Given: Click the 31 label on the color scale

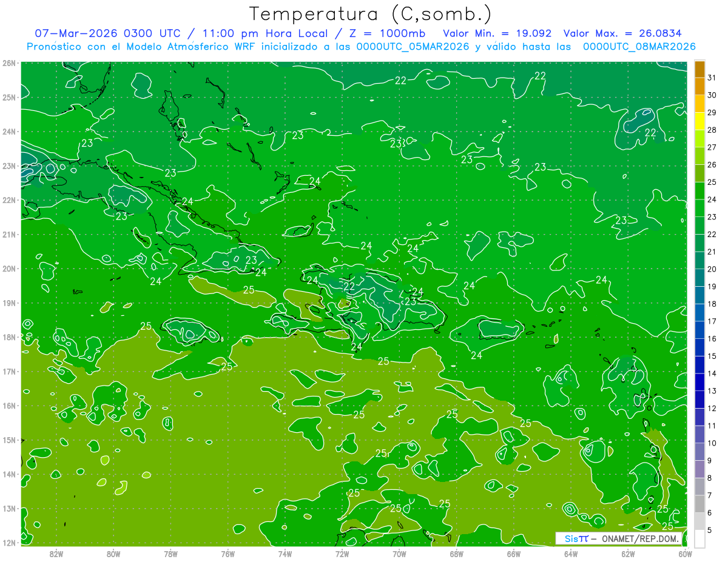Looking at the screenshot, I should click(712, 77).
